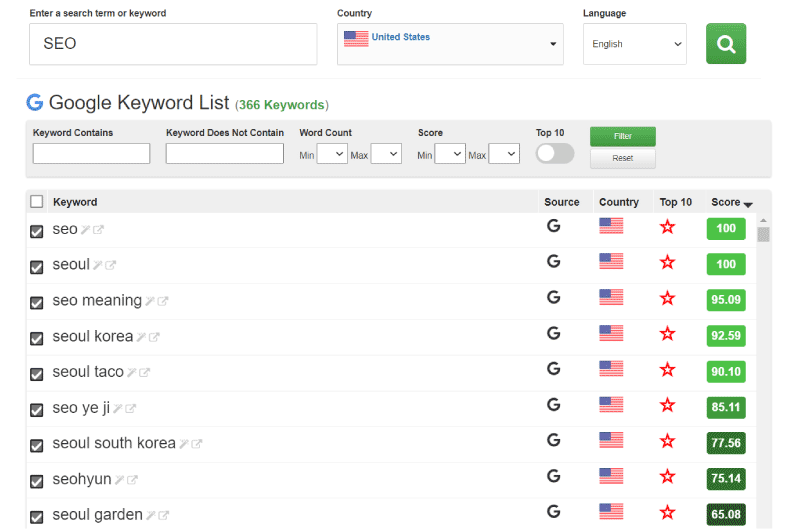Viewport: 800px width, 530px height.
Task: Open the Language dropdown set to English
Action: (x=635, y=44)
